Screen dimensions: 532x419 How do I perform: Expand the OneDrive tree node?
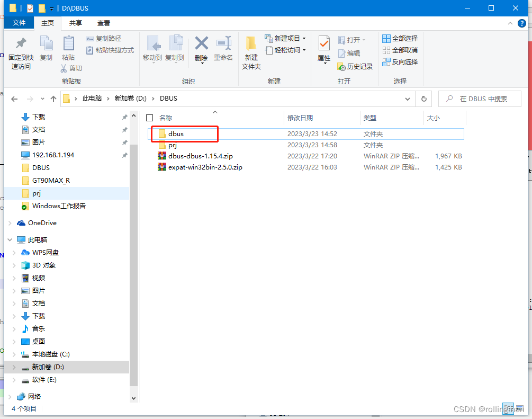[x=10, y=222]
